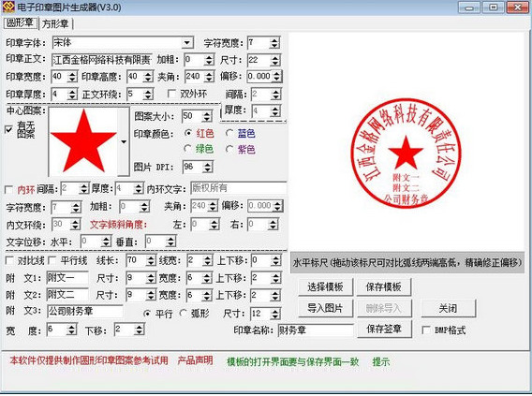This screenshot has width=532, height=396.
Task: Close the window with the red X
Action: click(517, 7)
